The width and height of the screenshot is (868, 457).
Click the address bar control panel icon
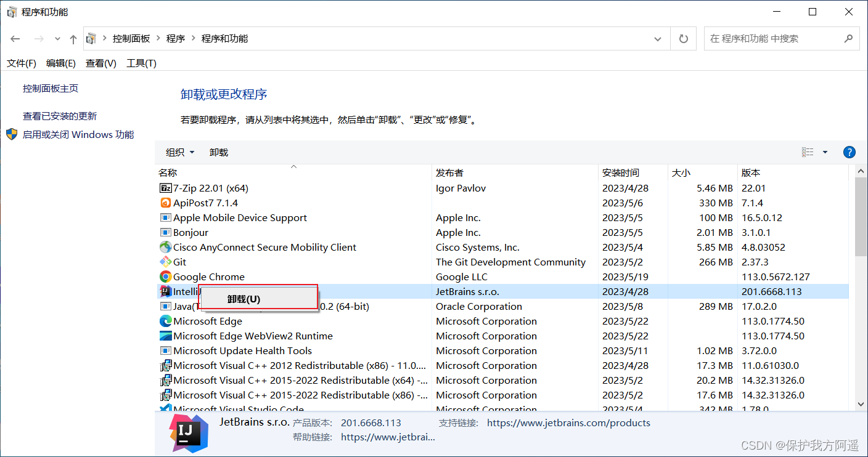[91, 39]
